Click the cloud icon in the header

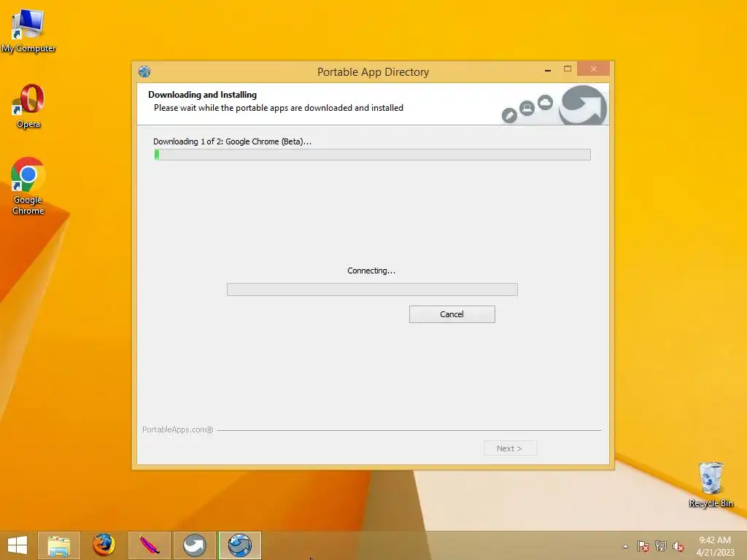click(545, 102)
